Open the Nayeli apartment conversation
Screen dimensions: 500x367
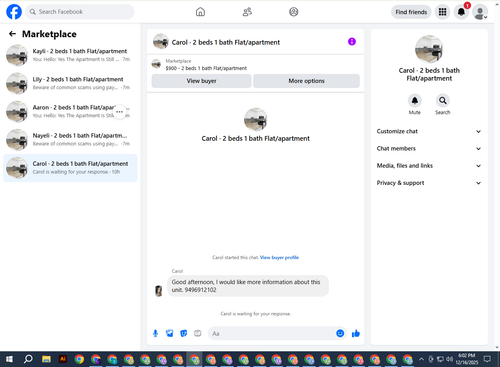(x=70, y=140)
